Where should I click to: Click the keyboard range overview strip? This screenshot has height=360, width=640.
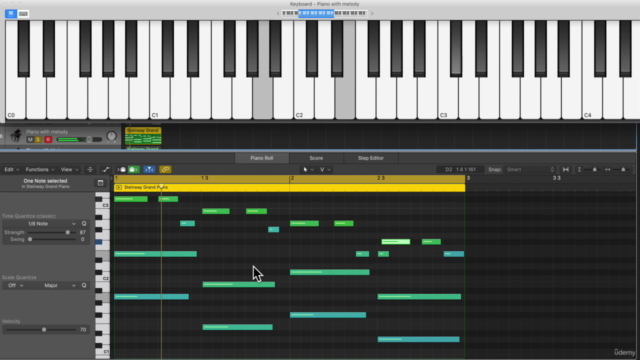point(324,13)
